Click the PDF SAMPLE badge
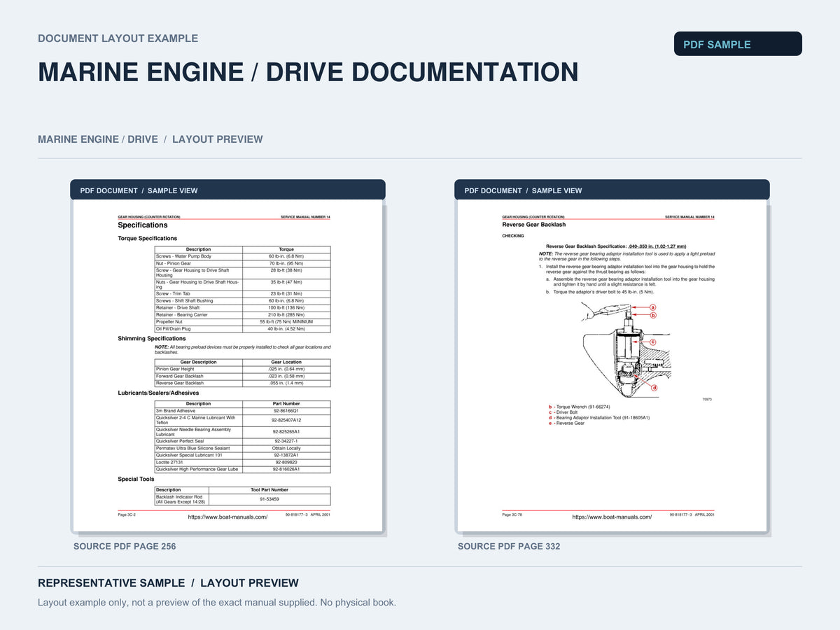This screenshot has width=840, height=630. tap(738, 44)
